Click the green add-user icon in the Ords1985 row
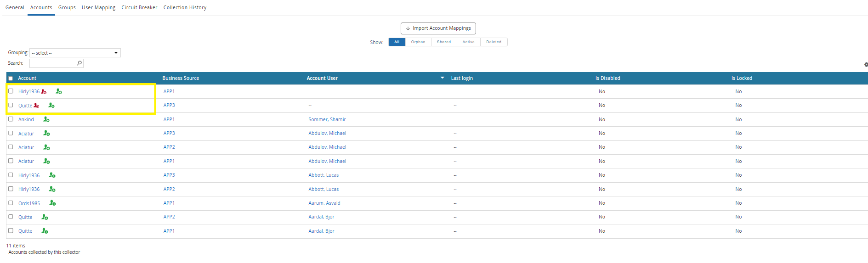Screen dimensions: 868x263 pyautogui.click(x=52, y=203)
